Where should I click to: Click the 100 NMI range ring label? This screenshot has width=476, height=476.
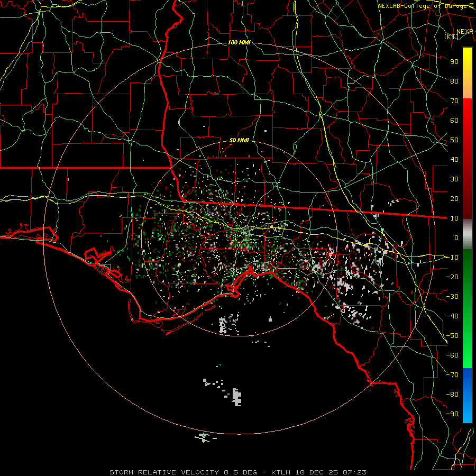(x=239, y=42)
